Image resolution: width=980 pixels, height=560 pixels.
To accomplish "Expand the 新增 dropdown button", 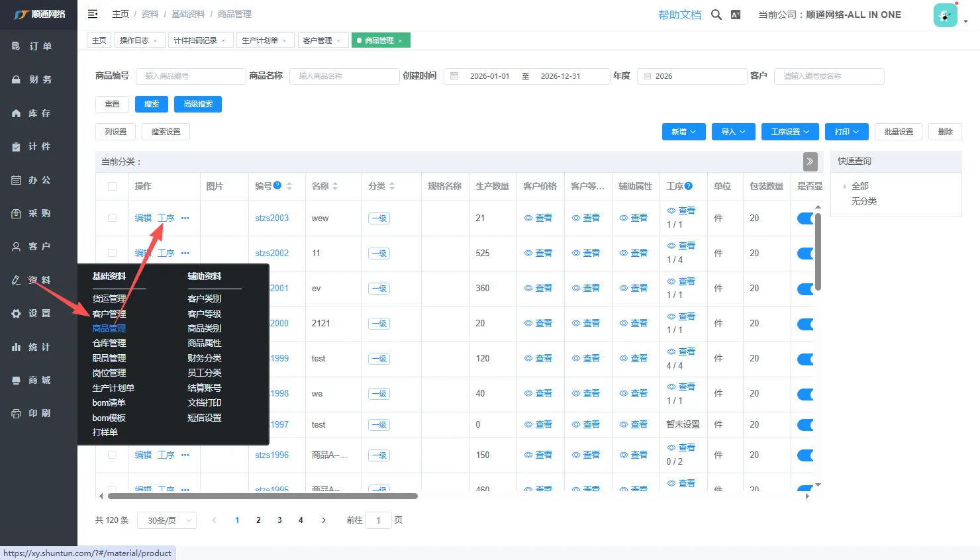I will [683, 132].
